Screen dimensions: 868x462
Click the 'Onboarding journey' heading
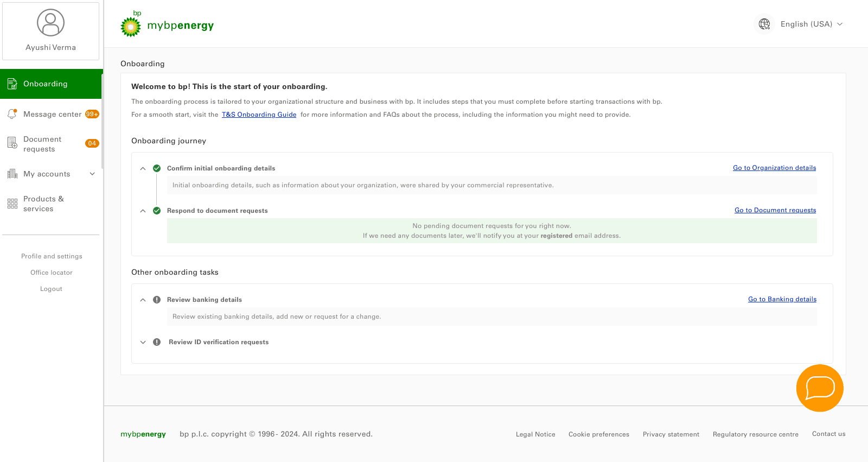pos(169,141)
